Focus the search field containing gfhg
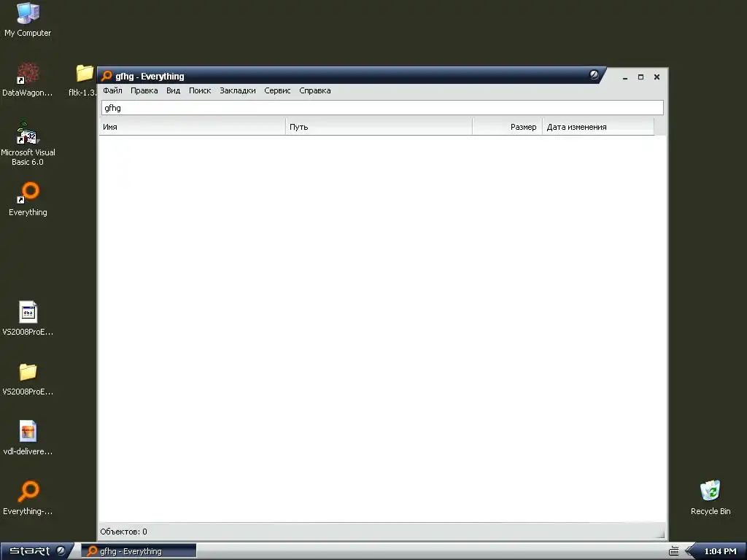 (382, 108)
